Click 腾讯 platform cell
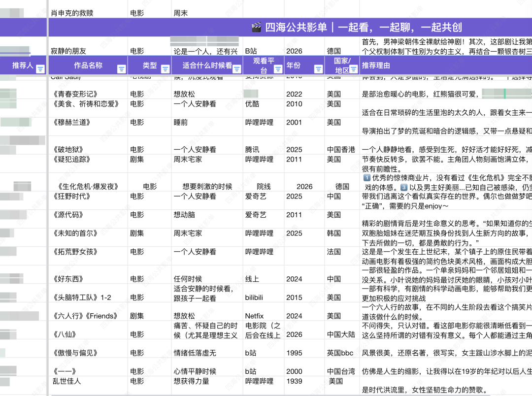The height and width of the screenshot is (396, 532). click(263, 145)
